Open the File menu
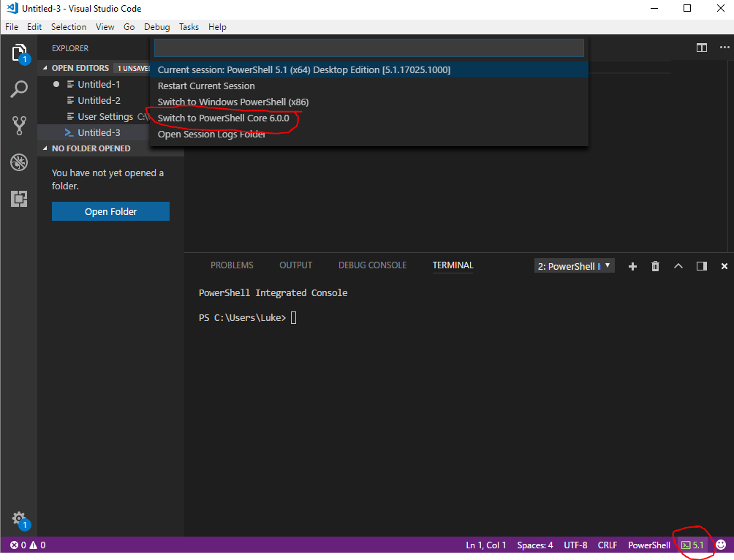 (12, 27)
